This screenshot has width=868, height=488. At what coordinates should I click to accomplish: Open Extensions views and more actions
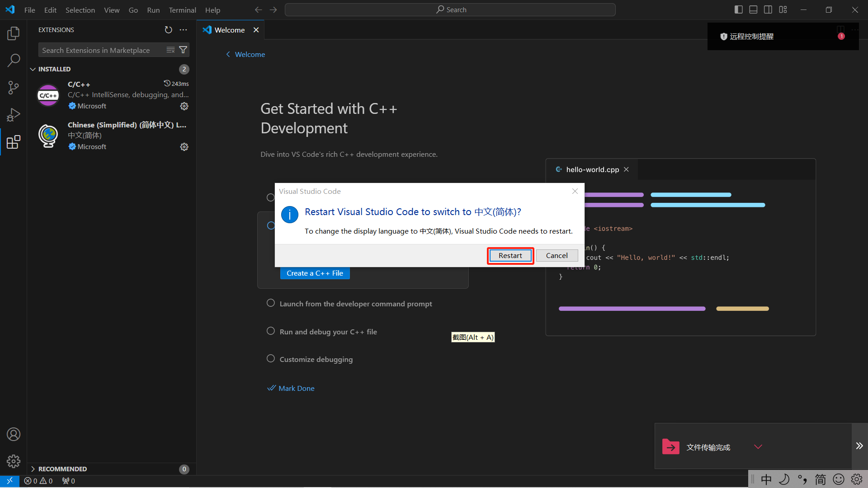click(x=183, y=30)
